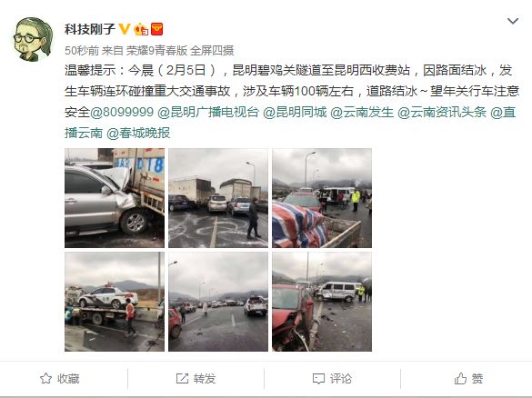Viewport: 532px width, 398px height.
Task: Expand the post options chevron
Action: point(512,22)
